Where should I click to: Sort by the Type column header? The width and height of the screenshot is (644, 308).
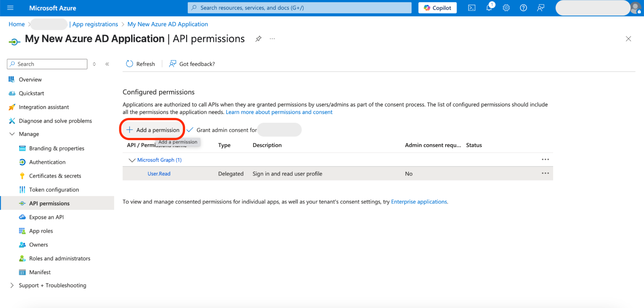point(224,145)
